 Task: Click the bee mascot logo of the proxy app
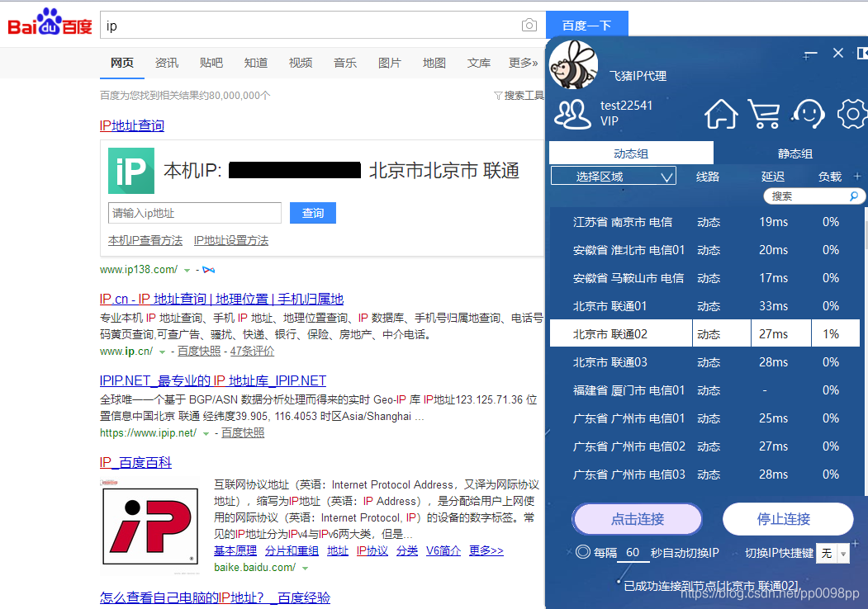573,65
